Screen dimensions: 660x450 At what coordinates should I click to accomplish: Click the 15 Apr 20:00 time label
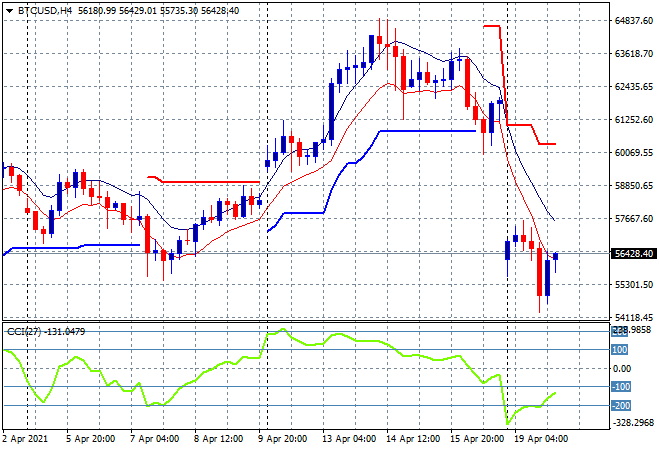pos(477,439)
